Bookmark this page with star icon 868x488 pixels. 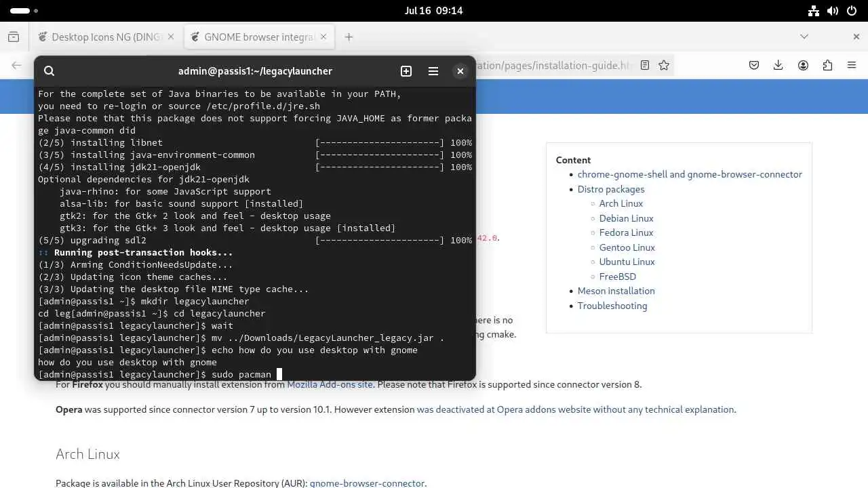click(x=664, y=65)
